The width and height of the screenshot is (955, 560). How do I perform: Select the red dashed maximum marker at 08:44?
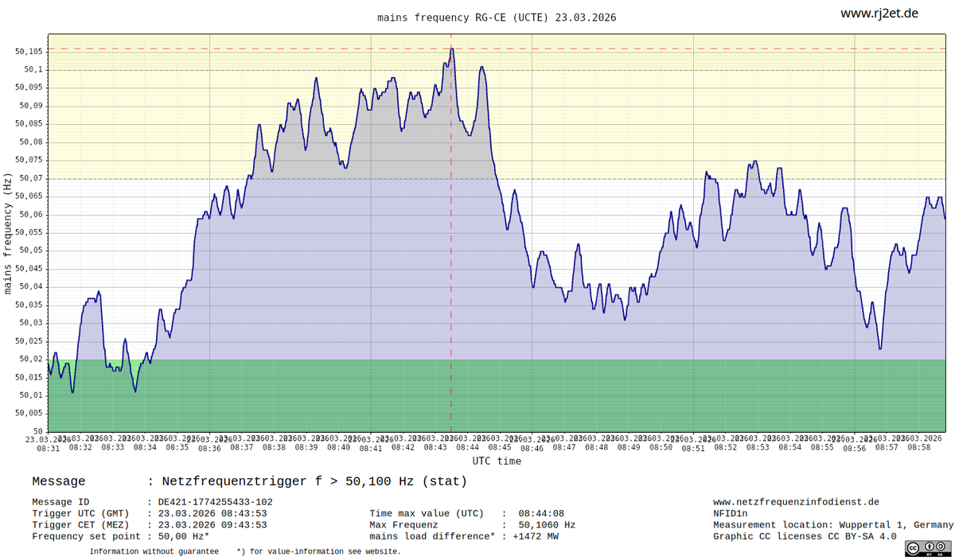[450, 239]
